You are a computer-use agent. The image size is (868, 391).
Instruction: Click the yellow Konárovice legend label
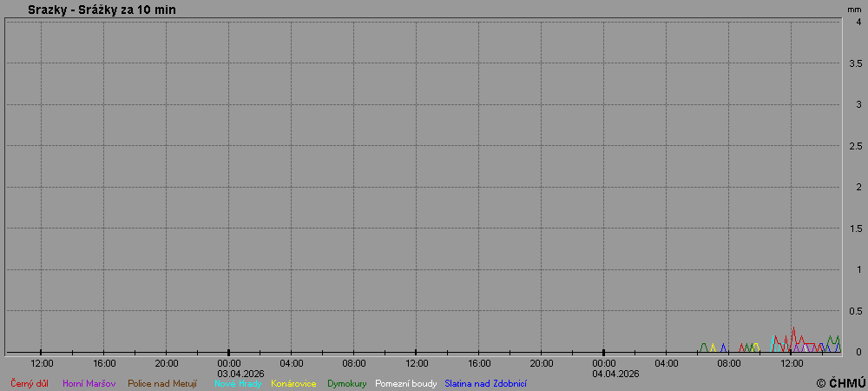[x=293, y=383]
